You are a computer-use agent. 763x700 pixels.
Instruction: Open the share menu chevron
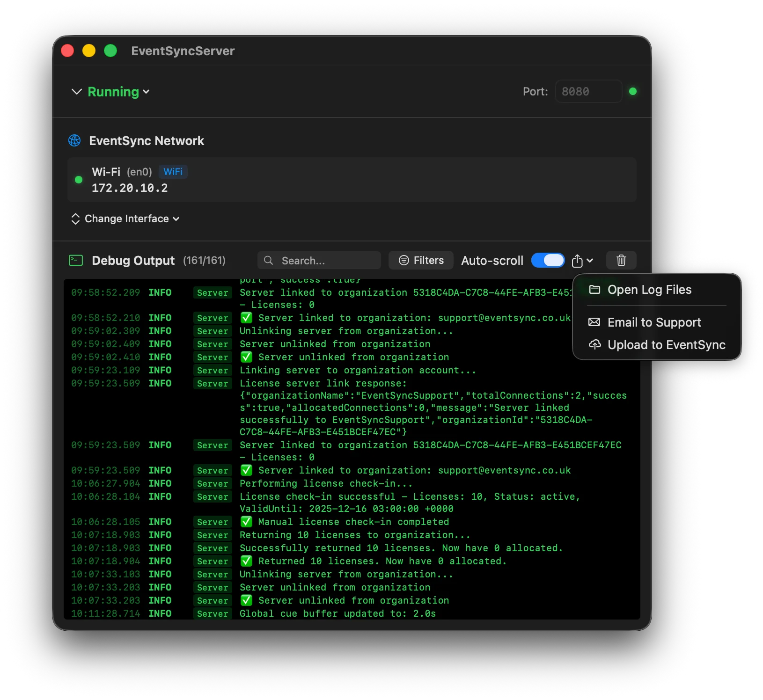589,261
